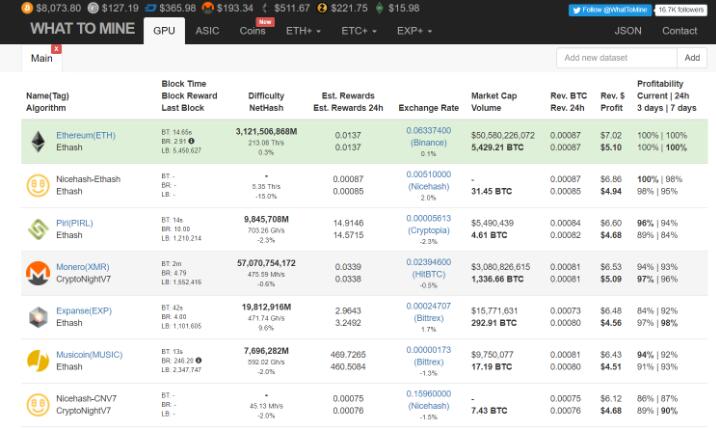Click the Bitcoin price icon in top bar

pyautogui.click(x=27, y=8)
